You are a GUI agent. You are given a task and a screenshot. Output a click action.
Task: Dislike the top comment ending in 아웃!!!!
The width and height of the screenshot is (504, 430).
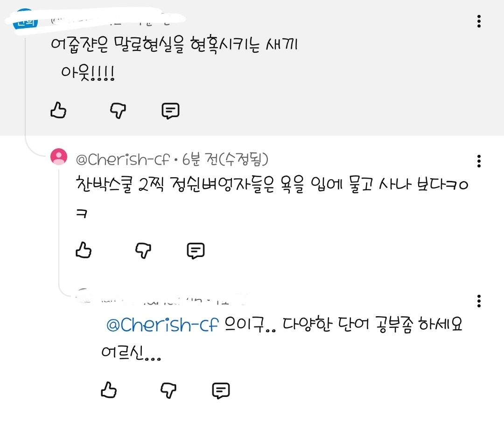[118, 111]
